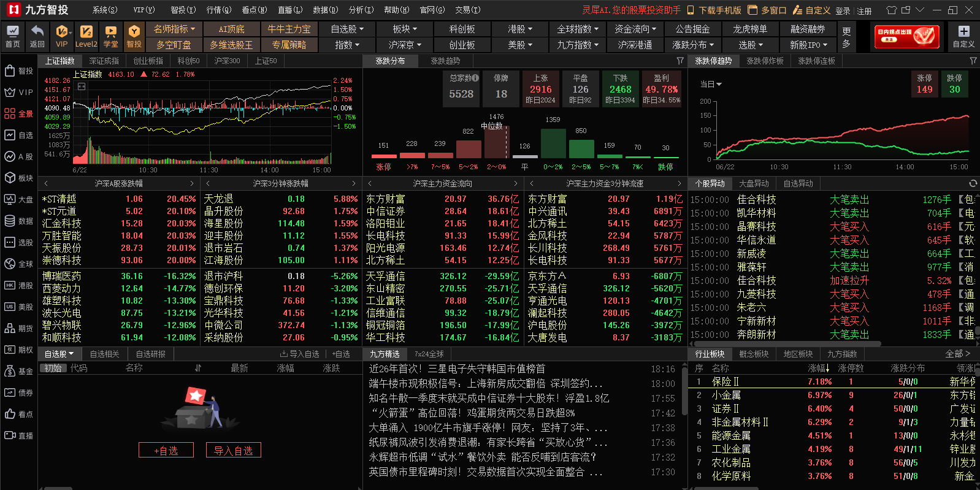Open 自选 watchlist in the left sidebar
This screenshot has height=490, width=980.
click(x=18, y=135)
